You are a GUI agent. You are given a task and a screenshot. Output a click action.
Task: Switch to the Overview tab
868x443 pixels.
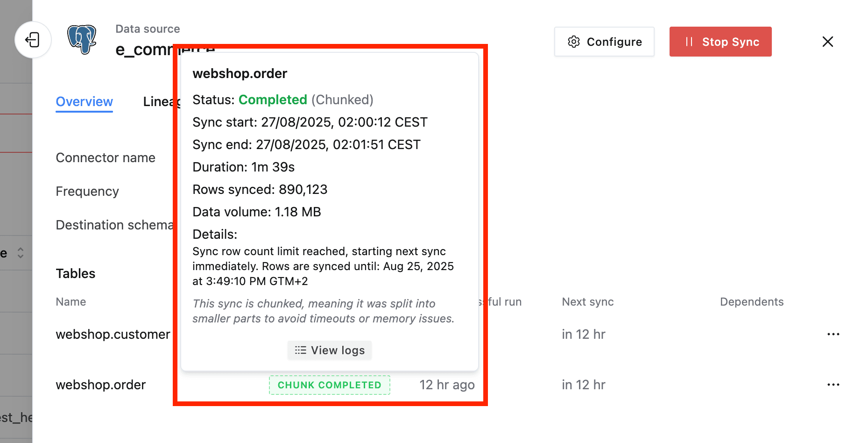coord(85,101)
